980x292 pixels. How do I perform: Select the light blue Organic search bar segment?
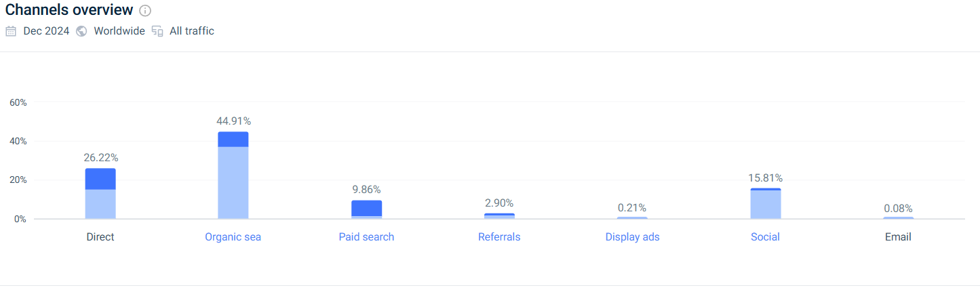tap(233, 183)
